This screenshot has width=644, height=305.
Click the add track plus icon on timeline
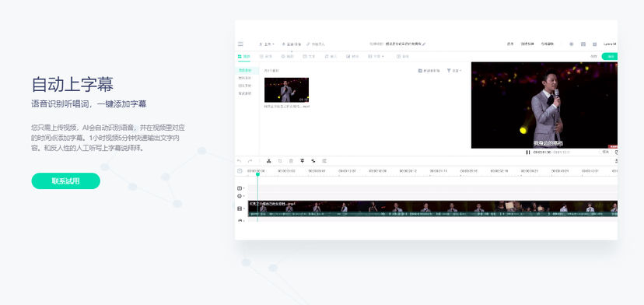(240, 171)
